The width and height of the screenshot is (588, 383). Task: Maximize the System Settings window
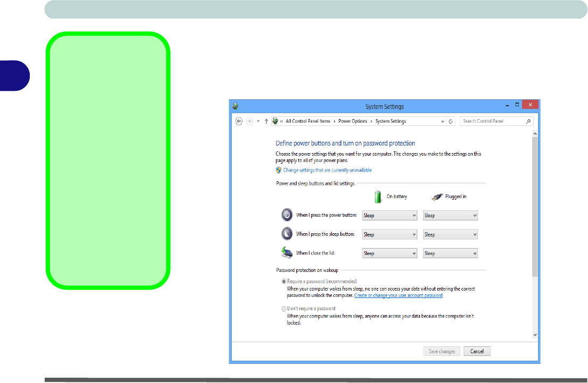(x=517, y=105)
